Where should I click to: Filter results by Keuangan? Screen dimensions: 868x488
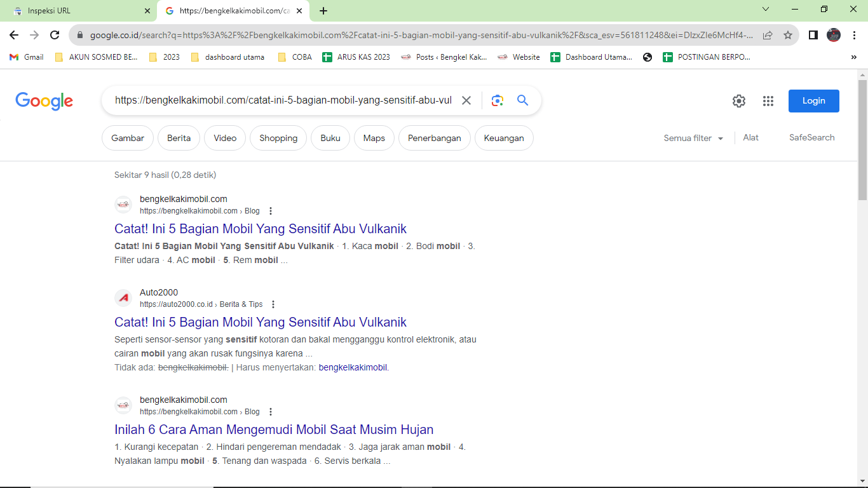(x=504, y=138)
